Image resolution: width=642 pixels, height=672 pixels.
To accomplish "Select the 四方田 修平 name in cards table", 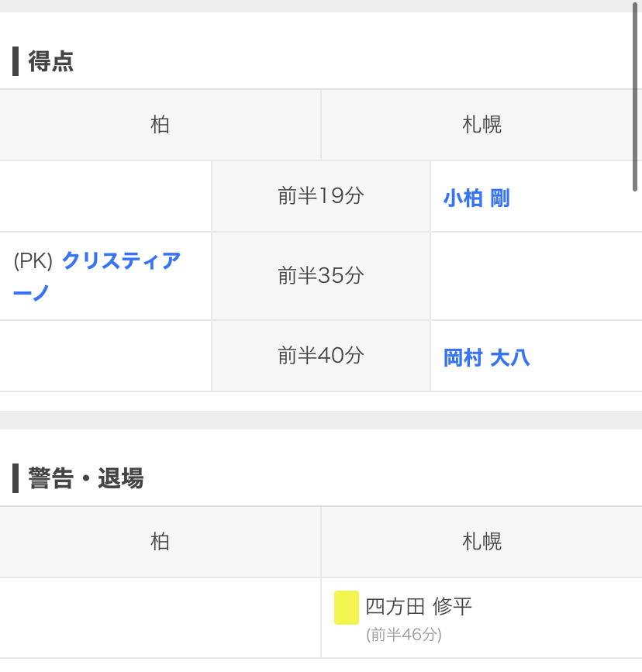I will pyautogui.click(x=419, y=606).
